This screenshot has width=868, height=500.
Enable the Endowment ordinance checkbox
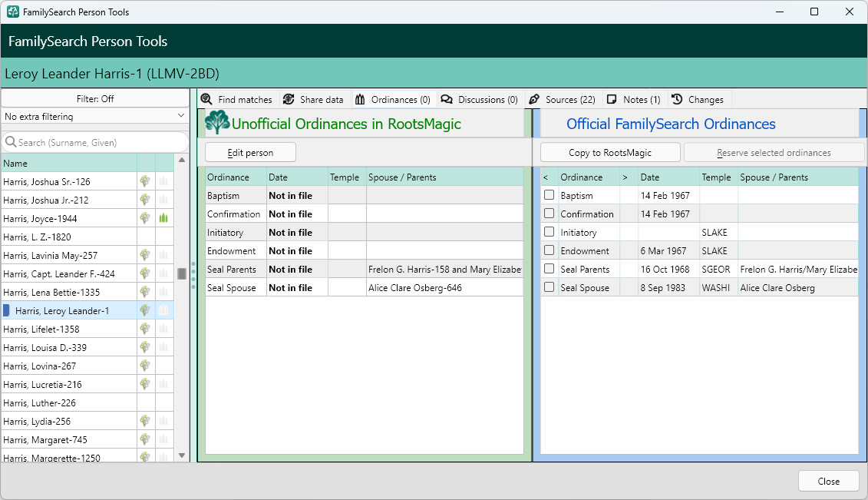point(550,250)
